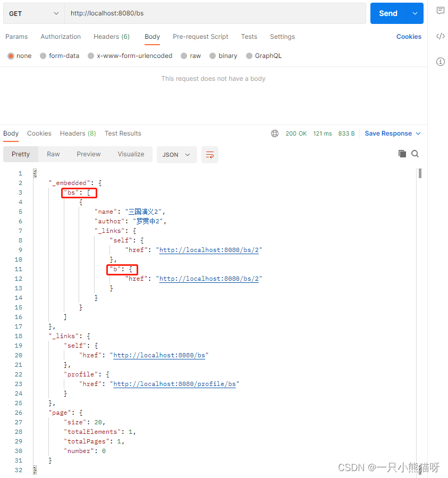Search the response with magnifier icon
448x478 pixels.
415,154
